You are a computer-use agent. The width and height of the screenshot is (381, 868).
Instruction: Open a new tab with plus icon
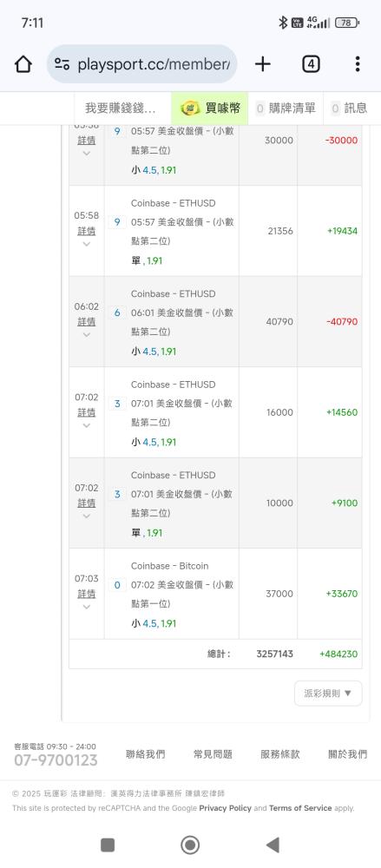pyautogui.click(x=262, y=64)
